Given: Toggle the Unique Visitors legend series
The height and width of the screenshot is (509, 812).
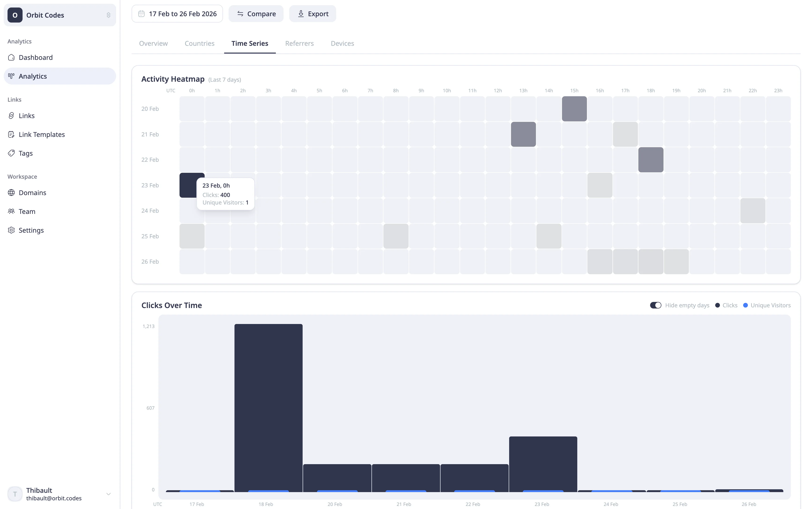Looking at the screenshot, I should pos(766,305).
